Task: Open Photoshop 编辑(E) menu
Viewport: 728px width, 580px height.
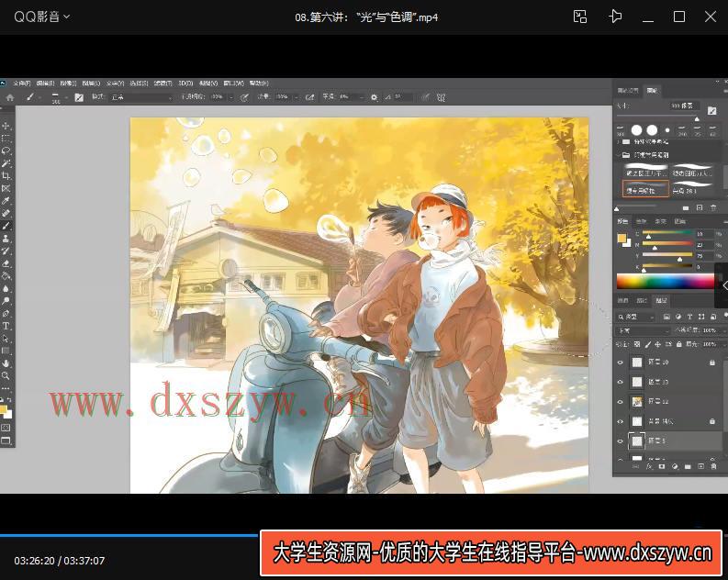Action: click(x=45, y=84)
